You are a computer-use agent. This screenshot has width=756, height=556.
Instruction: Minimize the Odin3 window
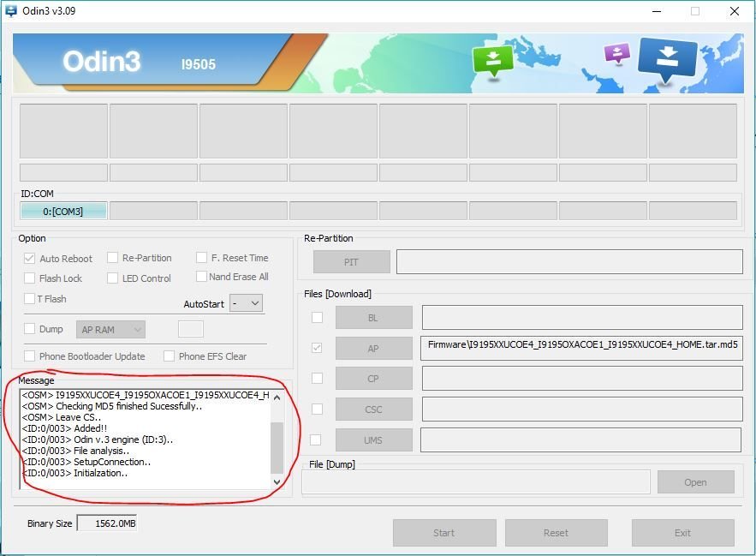point(657,11)
